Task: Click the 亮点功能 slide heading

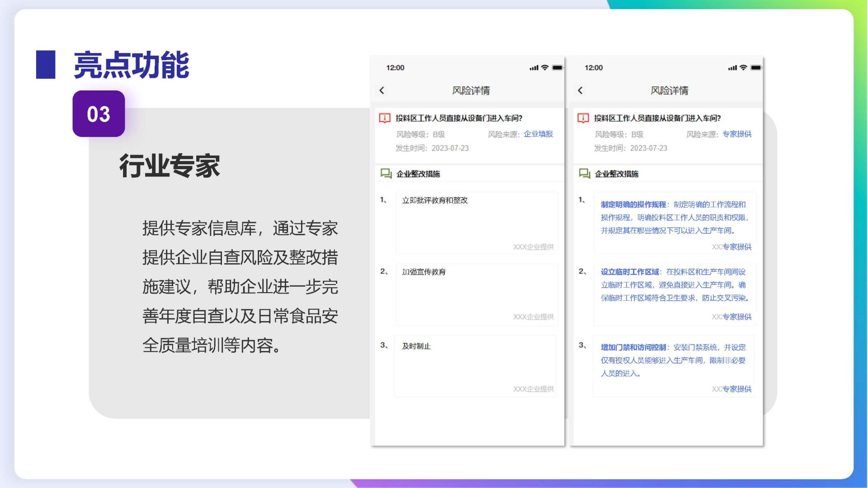Action: click(131, 65)
